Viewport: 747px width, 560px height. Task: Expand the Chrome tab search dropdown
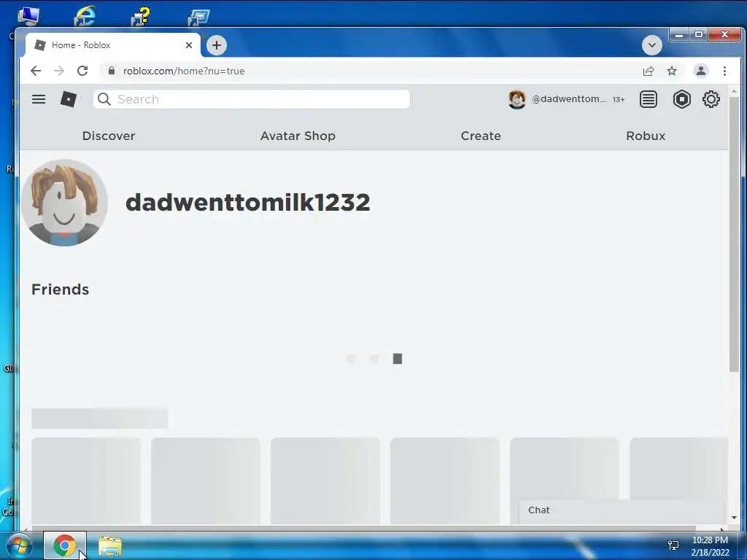[x=651, y=45]
